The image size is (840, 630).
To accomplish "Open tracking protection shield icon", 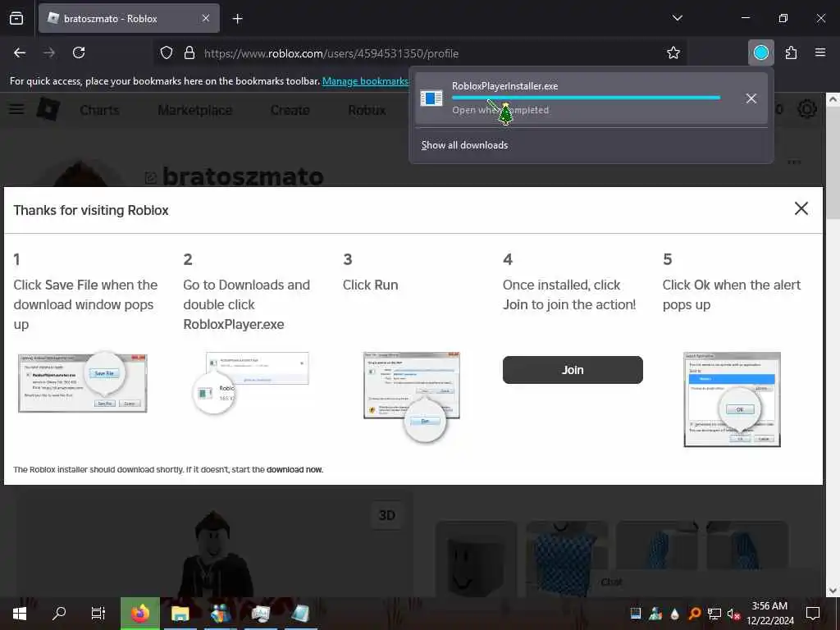I will 167,53.
